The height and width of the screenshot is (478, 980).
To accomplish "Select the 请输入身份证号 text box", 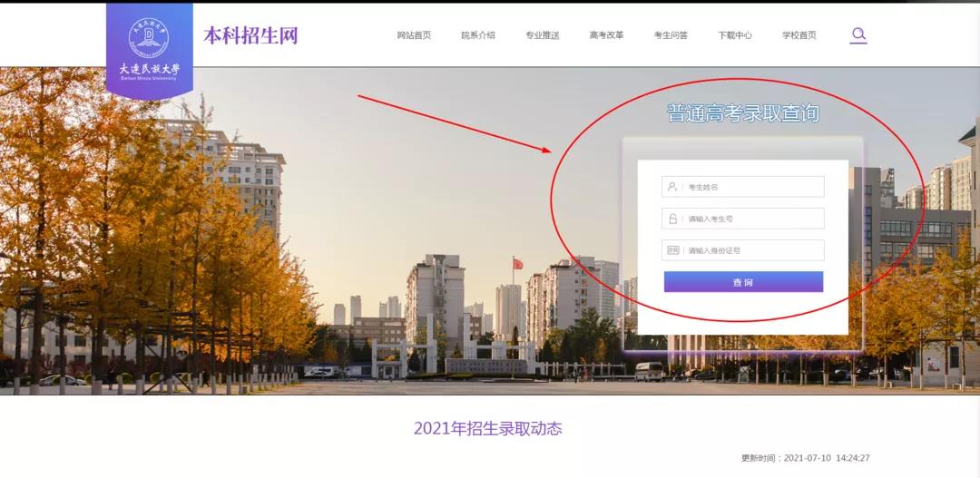I will point(753,250).
